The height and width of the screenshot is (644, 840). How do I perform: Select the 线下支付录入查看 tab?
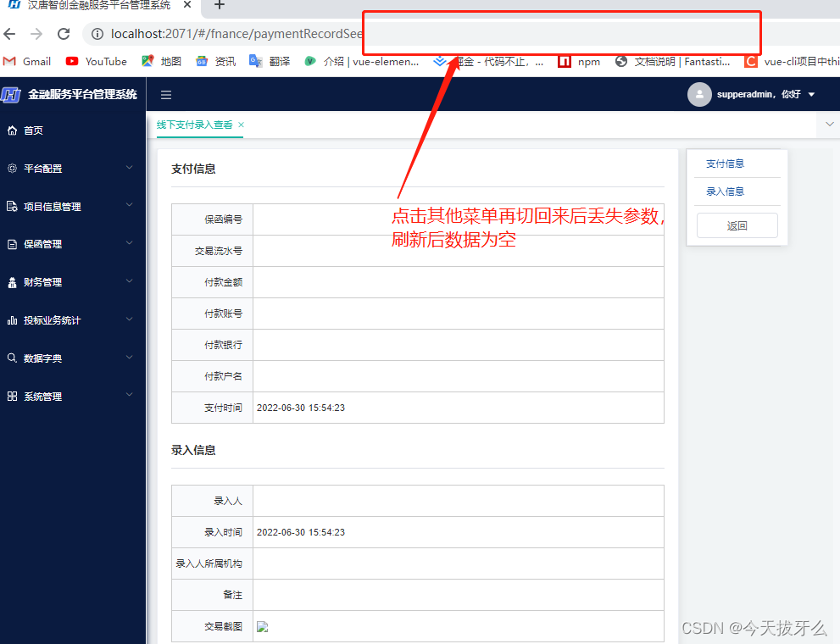pos(194,124)
